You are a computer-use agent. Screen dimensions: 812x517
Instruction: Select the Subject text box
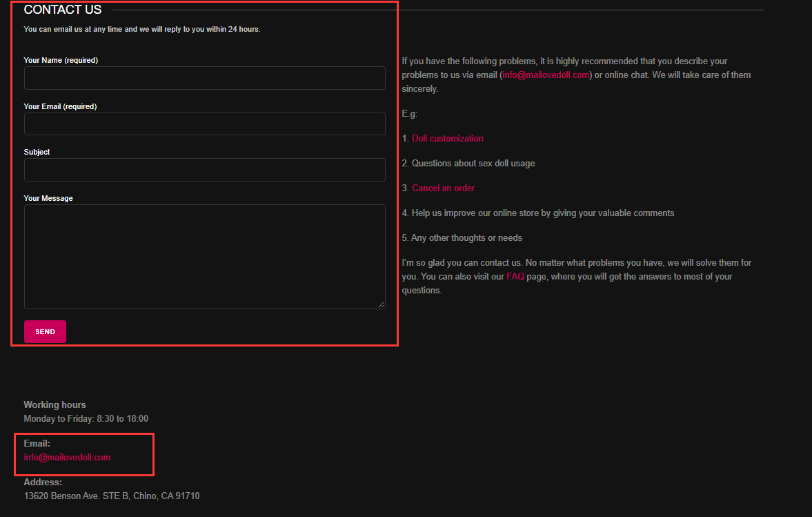(205, 169)
